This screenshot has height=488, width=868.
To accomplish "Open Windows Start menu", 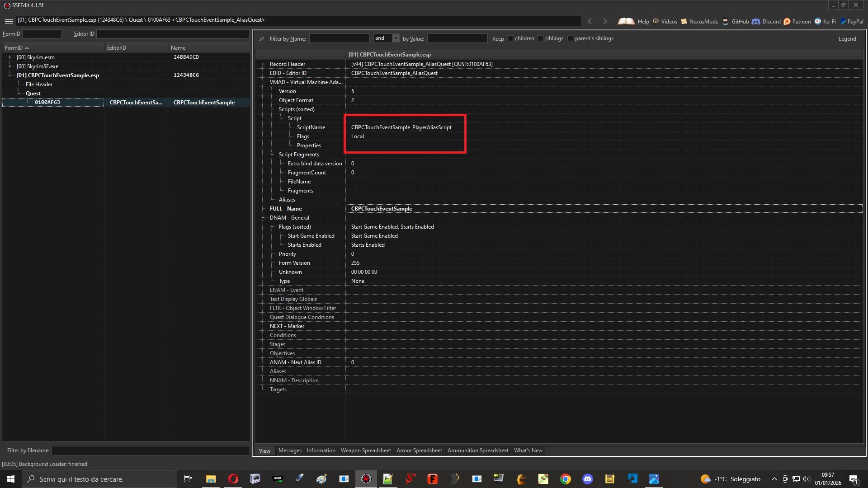I will click(x=11, y=479).
